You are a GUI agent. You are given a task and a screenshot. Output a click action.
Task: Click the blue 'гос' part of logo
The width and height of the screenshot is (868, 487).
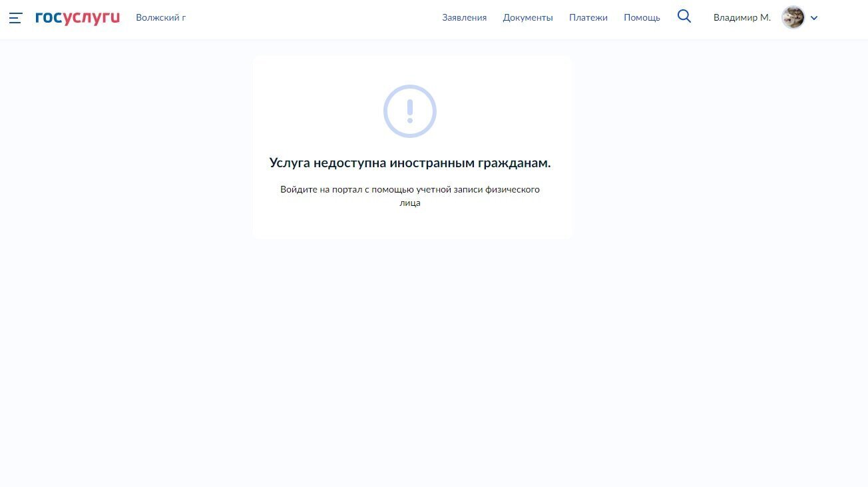49,18
